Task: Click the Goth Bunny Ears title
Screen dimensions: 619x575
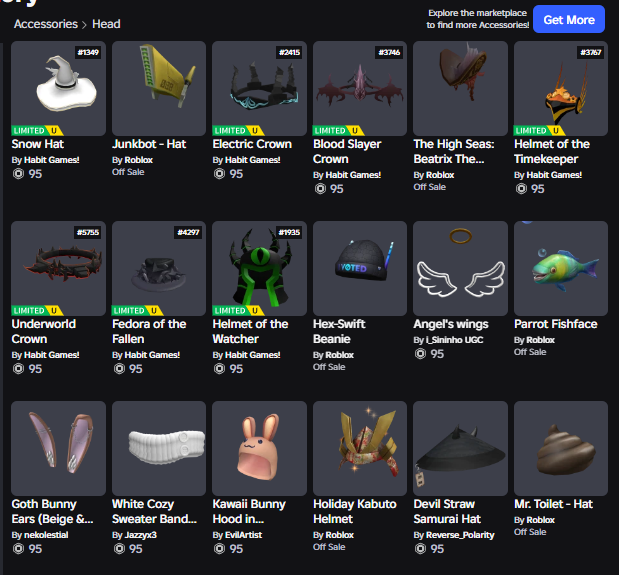Action: pos(52,511)
